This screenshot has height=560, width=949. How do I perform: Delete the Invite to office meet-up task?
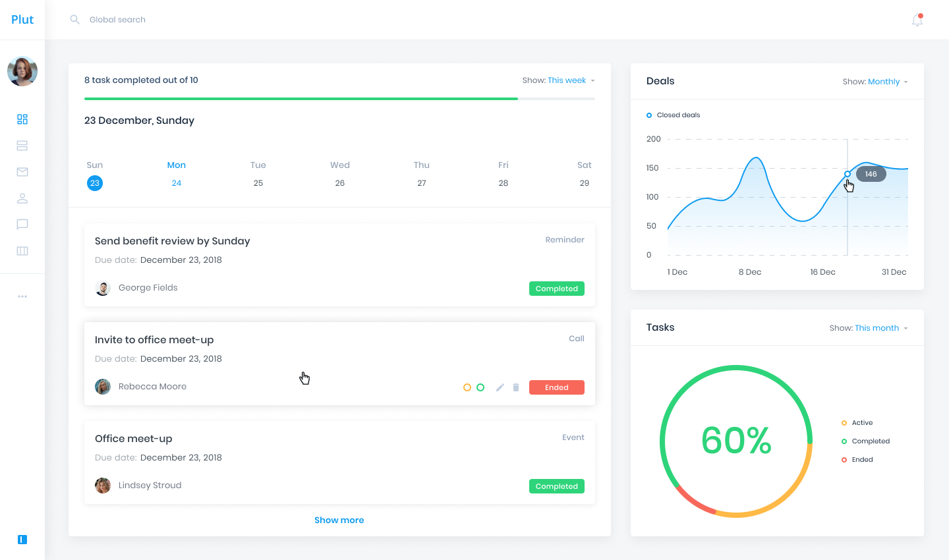coord(515,387)
